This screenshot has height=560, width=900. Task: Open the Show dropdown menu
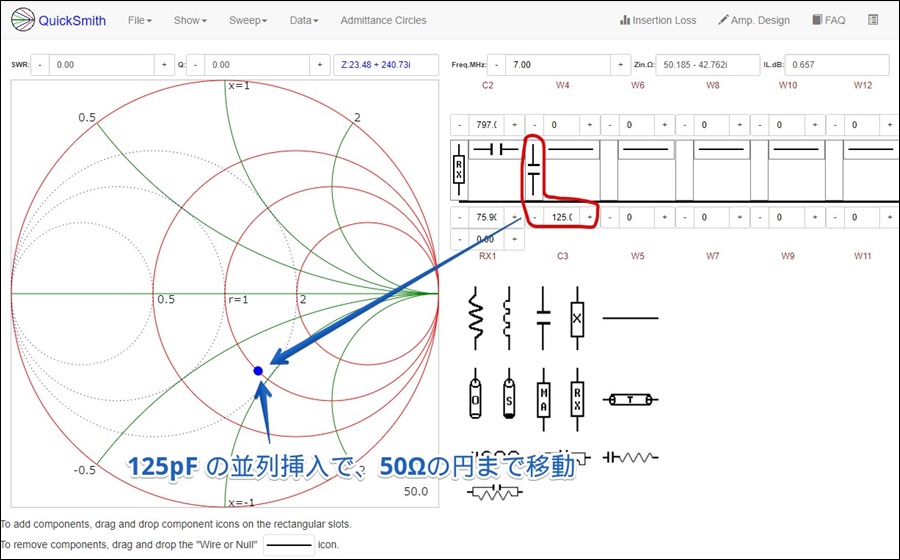(x=190, y=20)
